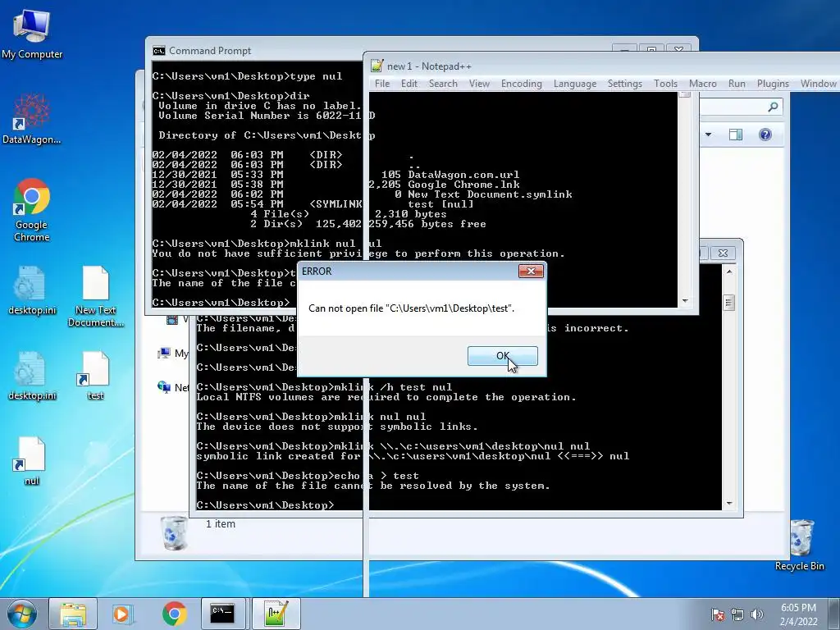Select the nul shortcut on desktop
Viewport: 840px width, 630px height.
(32, 461)
